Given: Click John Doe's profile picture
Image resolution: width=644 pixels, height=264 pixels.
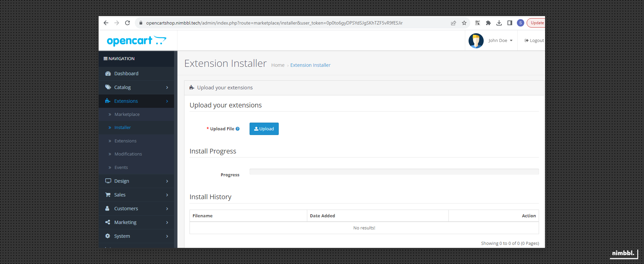Looking at the screenshot, I should coord(476,41).
